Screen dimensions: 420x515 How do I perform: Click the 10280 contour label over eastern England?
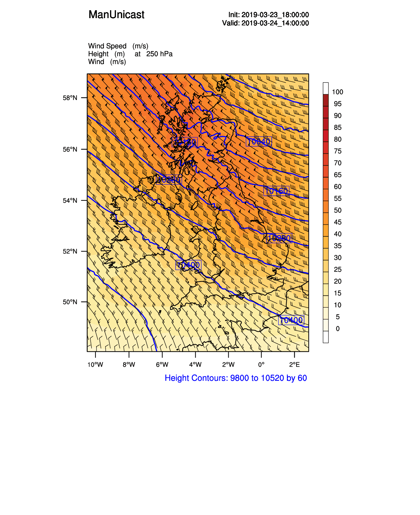pos(279,238)
